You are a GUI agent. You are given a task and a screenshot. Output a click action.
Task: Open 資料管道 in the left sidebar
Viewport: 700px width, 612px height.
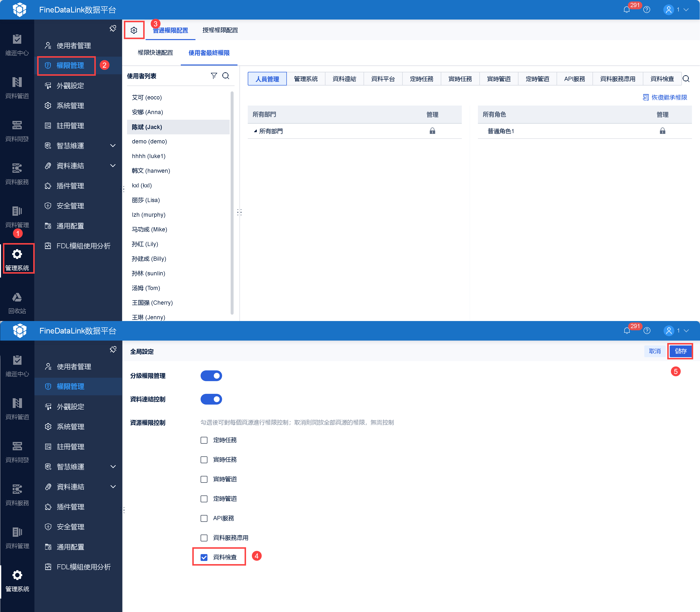click(17, 88)
